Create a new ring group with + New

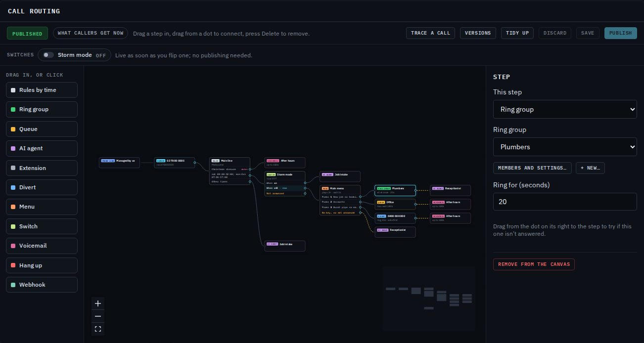tap(590, 168)
